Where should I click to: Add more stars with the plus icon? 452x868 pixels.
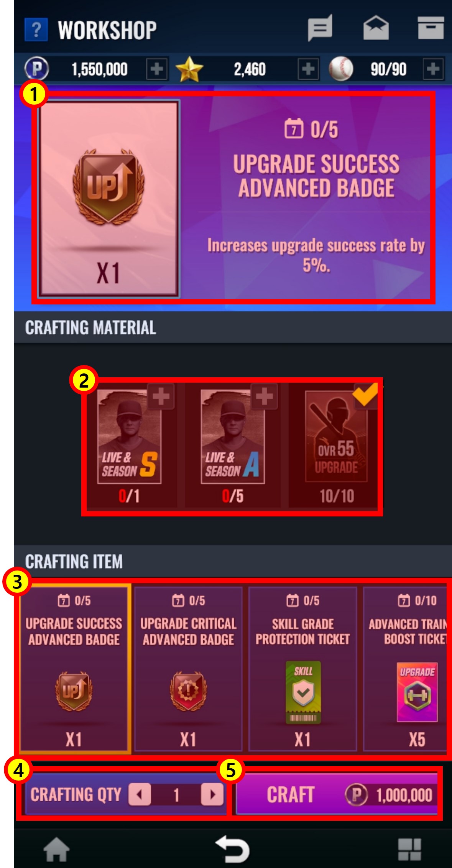308,69
